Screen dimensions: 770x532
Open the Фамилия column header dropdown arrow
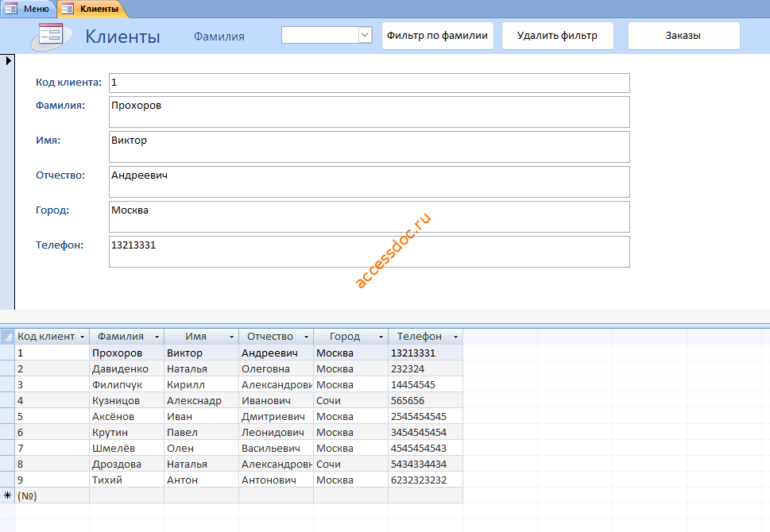(x=157, y=337)
